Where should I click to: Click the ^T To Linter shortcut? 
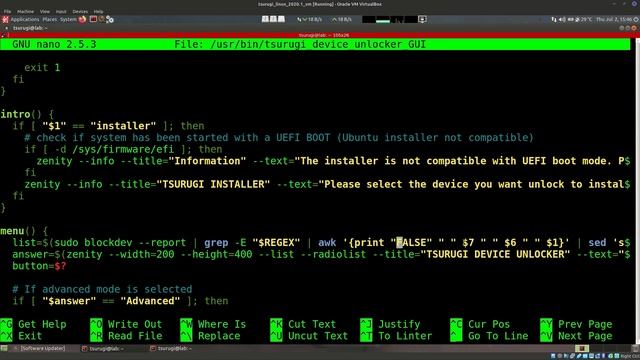(396, 336)
